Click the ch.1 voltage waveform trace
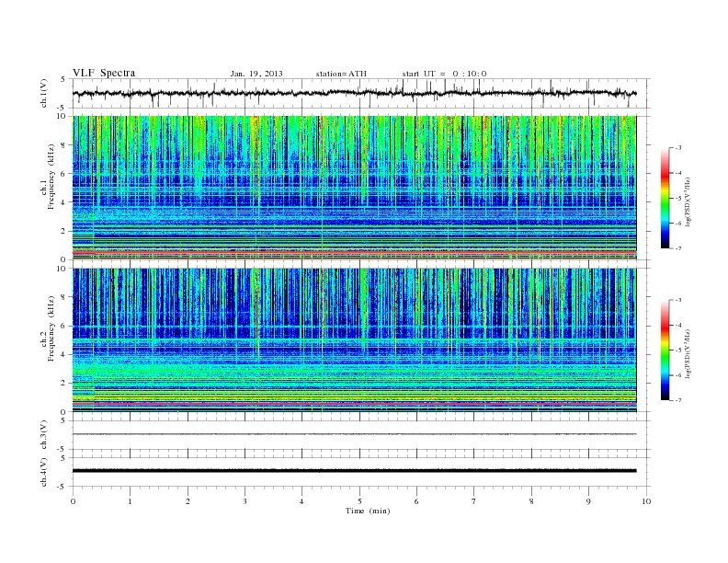Viewport: 728px width, 563px height. pyautogui.click(x=354, y=93)
